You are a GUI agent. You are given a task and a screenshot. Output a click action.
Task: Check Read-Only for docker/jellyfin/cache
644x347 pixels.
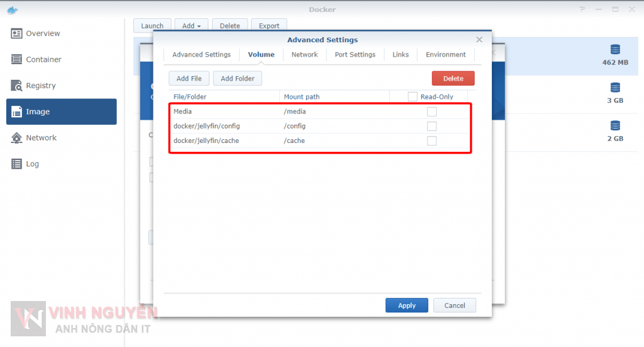click(x=431, y=140)
